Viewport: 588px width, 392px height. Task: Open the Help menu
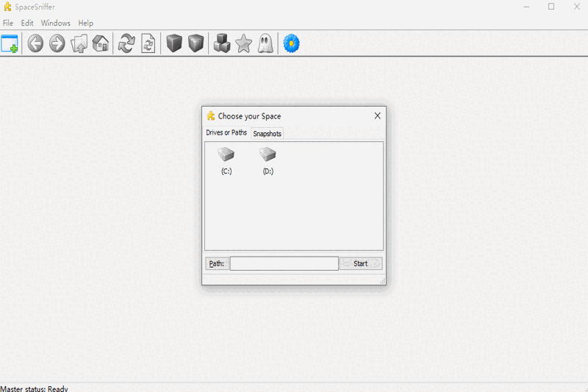[85, 24]
